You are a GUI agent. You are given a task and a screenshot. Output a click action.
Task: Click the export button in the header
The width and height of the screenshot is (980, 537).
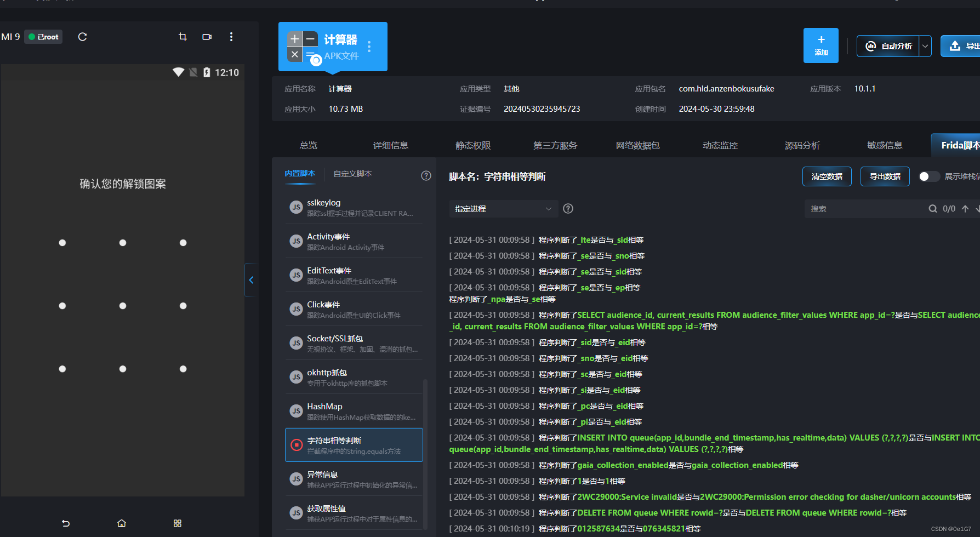click(961, 46)
